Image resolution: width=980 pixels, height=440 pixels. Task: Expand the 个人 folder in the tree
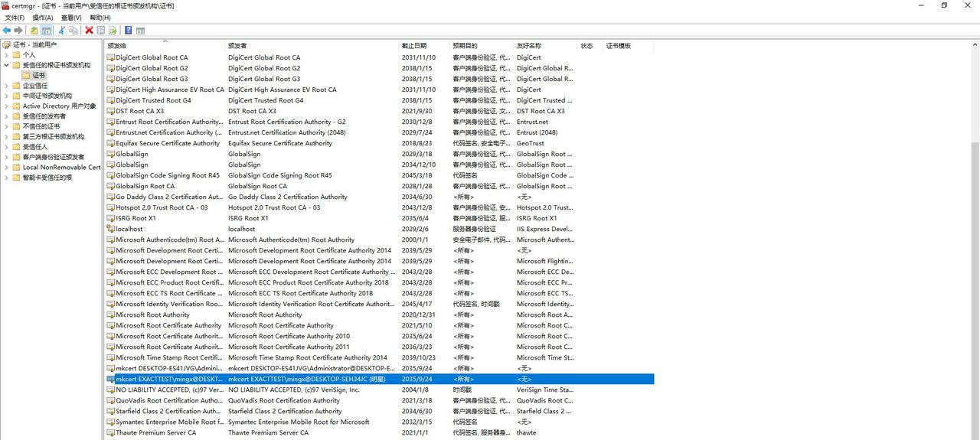[7, 55]
